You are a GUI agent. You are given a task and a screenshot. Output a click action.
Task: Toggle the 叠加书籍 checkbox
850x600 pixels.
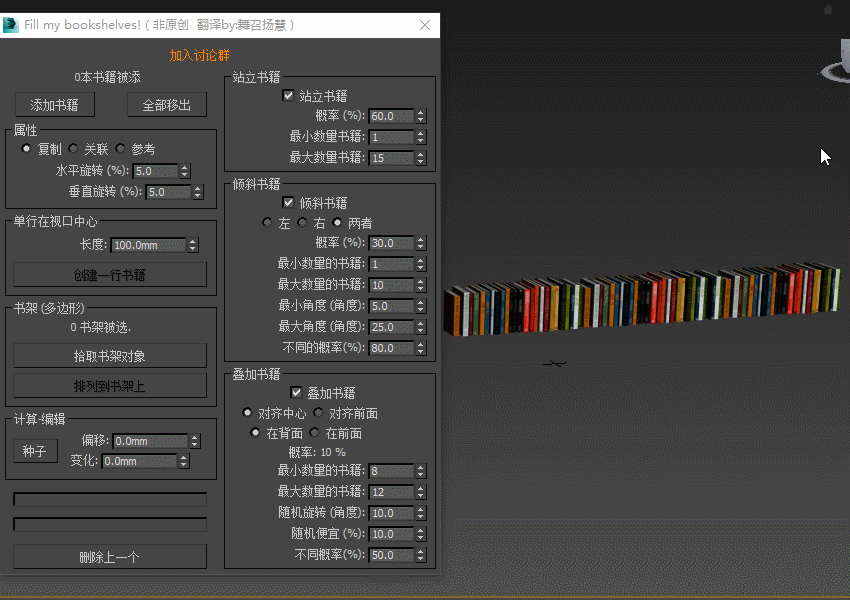point(294,392)
